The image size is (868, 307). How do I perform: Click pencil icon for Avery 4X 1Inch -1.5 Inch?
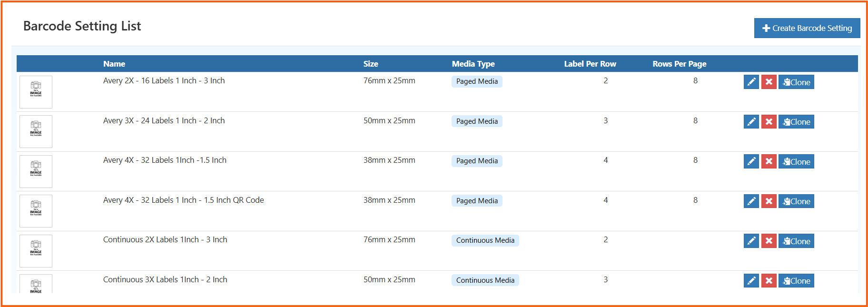[x=751, y=162]
